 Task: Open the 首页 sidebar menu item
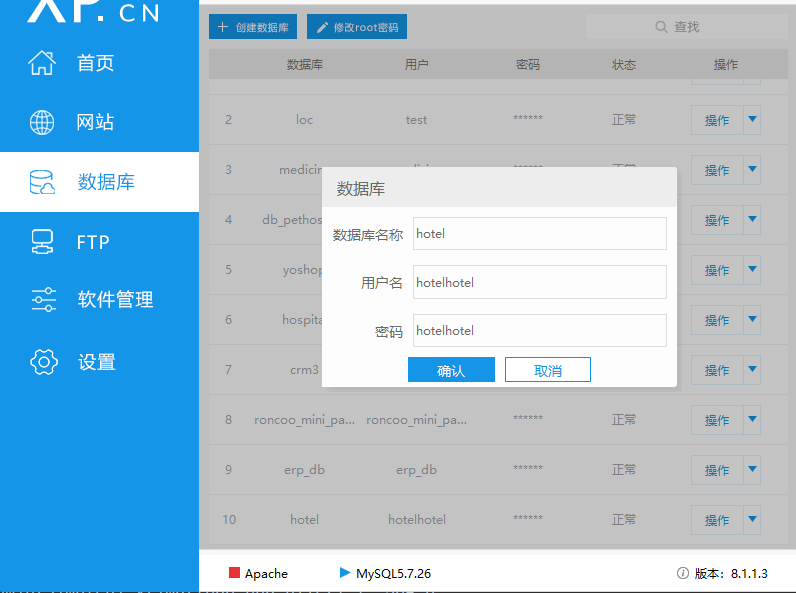click(x=100, y=63)
